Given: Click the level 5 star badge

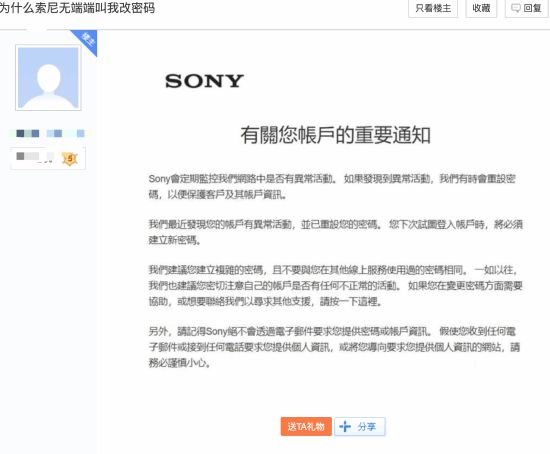Looking at the screenshot, I should pos(70,159).
